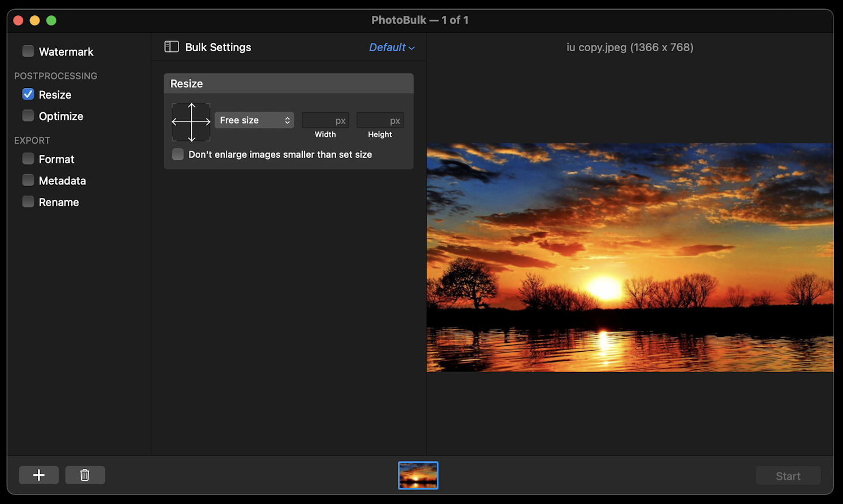Check the Format export option
The image size is (843, 504).
click(x=28, y=159)
